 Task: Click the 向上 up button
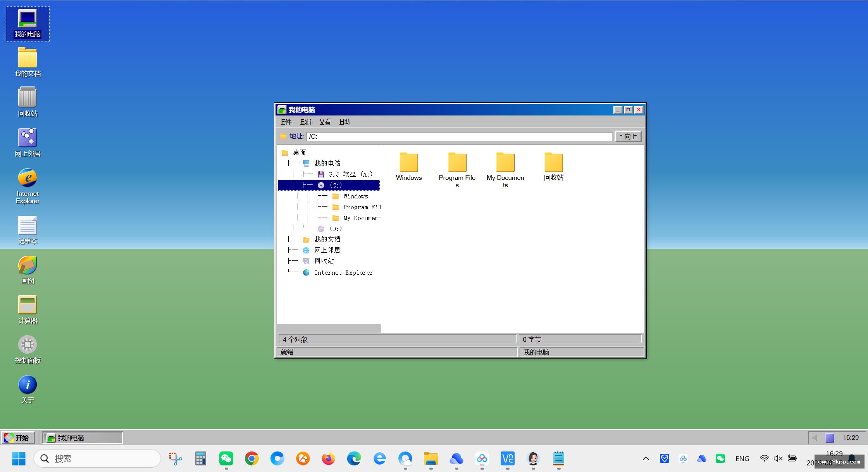628,136
